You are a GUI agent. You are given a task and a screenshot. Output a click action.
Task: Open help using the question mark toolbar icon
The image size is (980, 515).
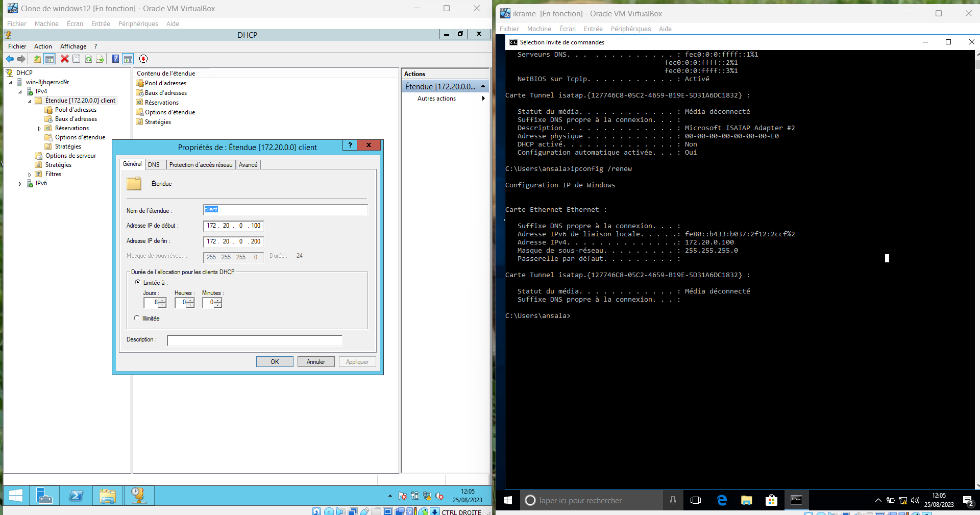[115, 59]
